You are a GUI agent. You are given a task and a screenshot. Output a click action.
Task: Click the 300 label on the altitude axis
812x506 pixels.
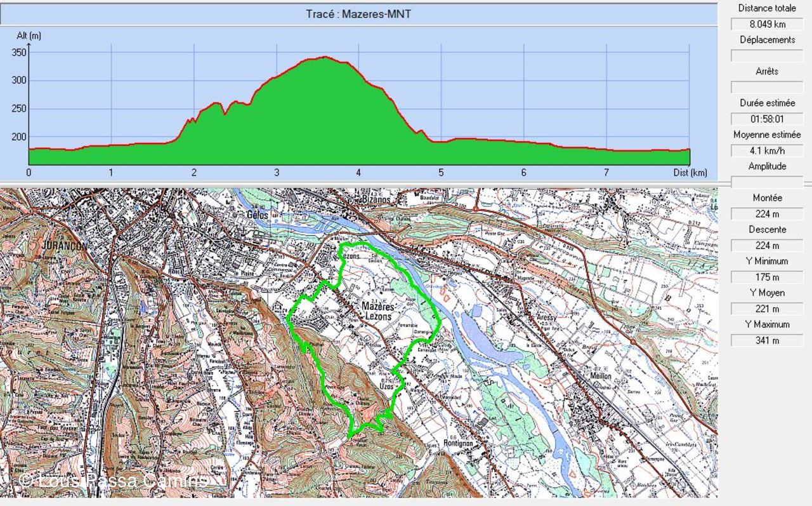[18, 81]
